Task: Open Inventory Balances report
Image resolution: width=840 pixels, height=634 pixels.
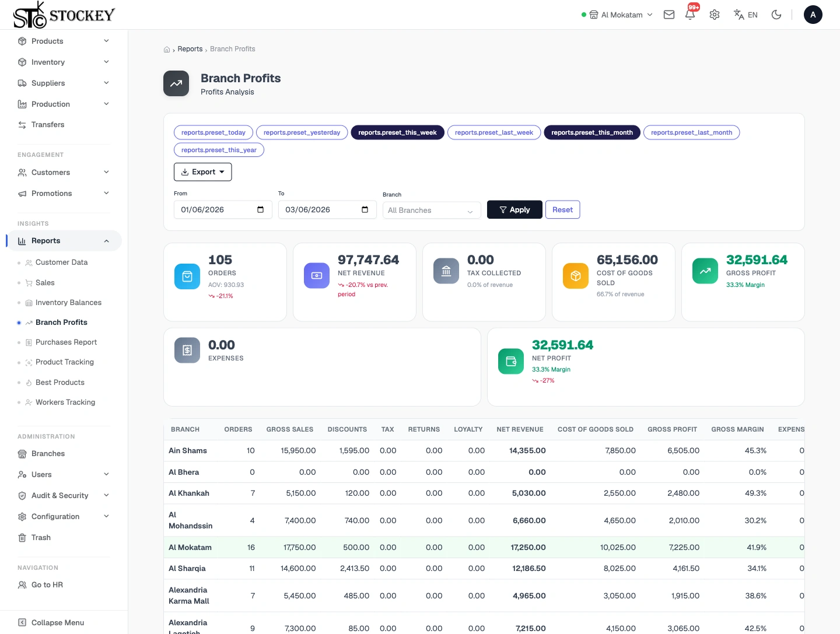Action: (x=68, y=303)
